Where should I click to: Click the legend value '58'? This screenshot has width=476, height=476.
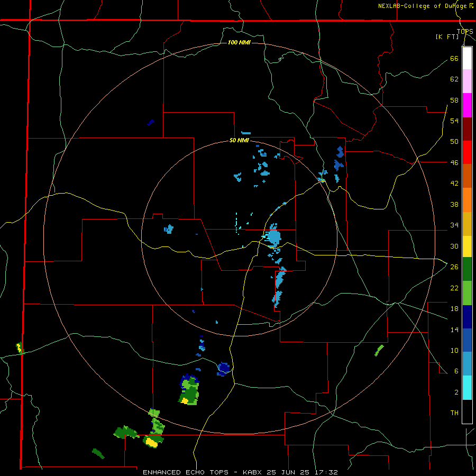tap(454, 100)
